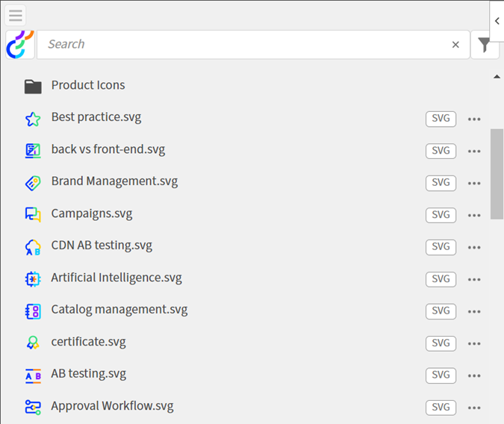This screenshot has height=424, width=504.
Task: Select the Campaigns chat bubbles icon
Action: (33, 215)
